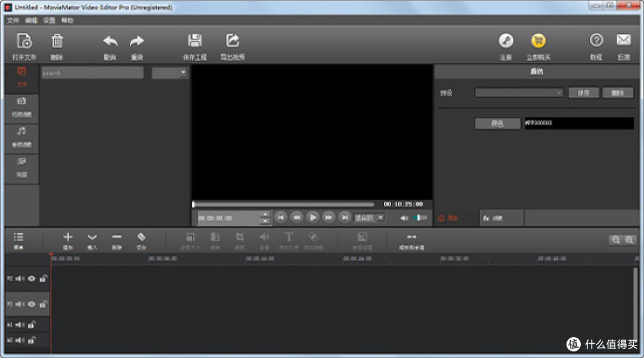Screen dimensions: 644x358
Task: Mute audio track A1 speaker icon
Action: [x=20, y=325]
